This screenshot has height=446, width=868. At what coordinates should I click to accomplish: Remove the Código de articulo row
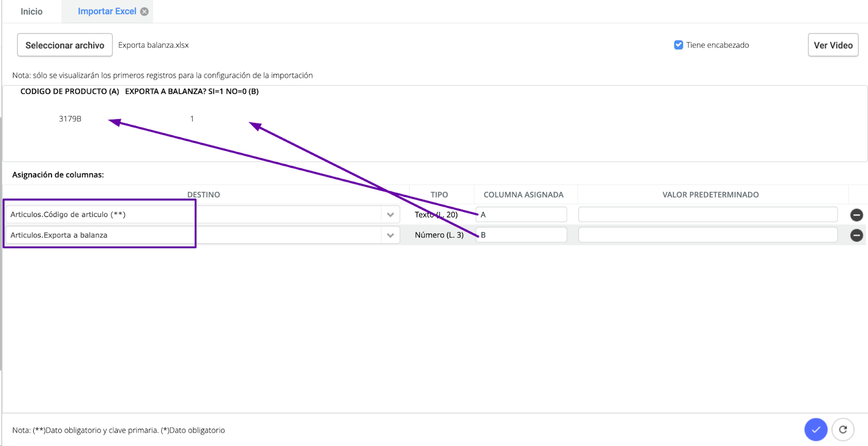point(857,215)
